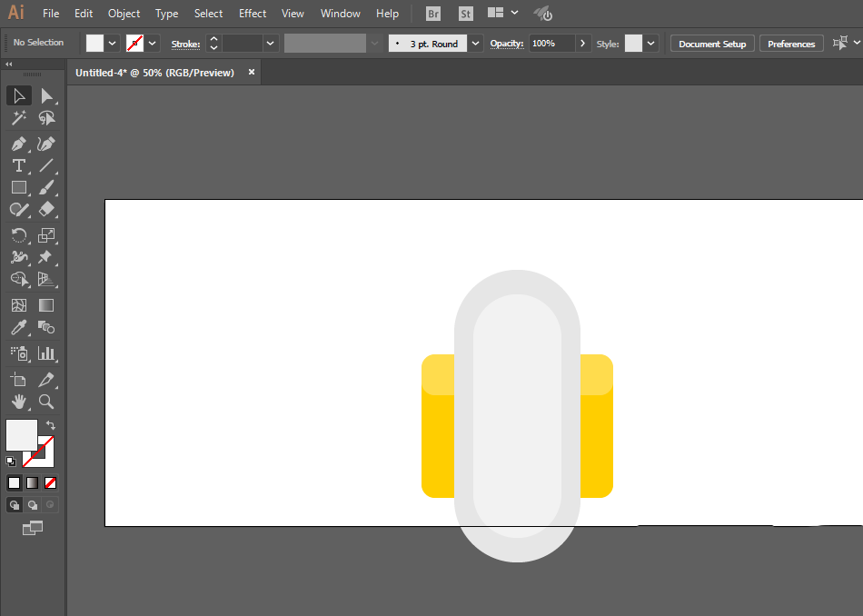Select the Magic Wand tool

pyautogui.click(x=18, y=118)
